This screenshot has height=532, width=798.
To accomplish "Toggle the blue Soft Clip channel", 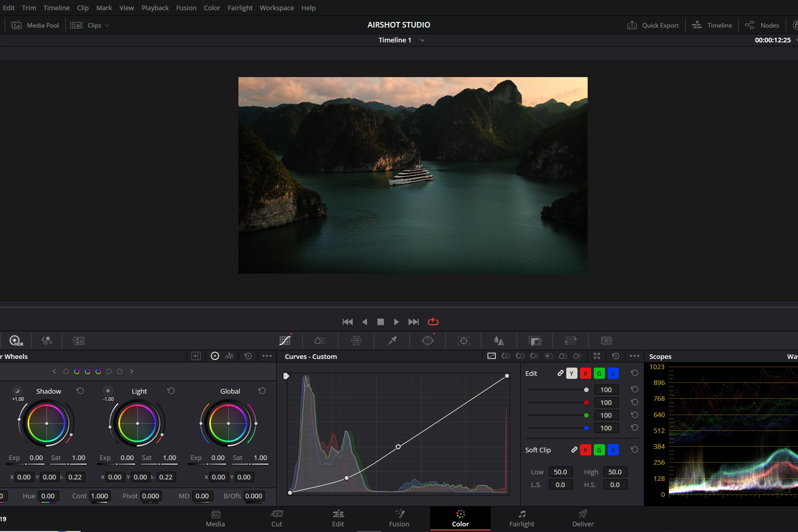I will coord(613,450).
